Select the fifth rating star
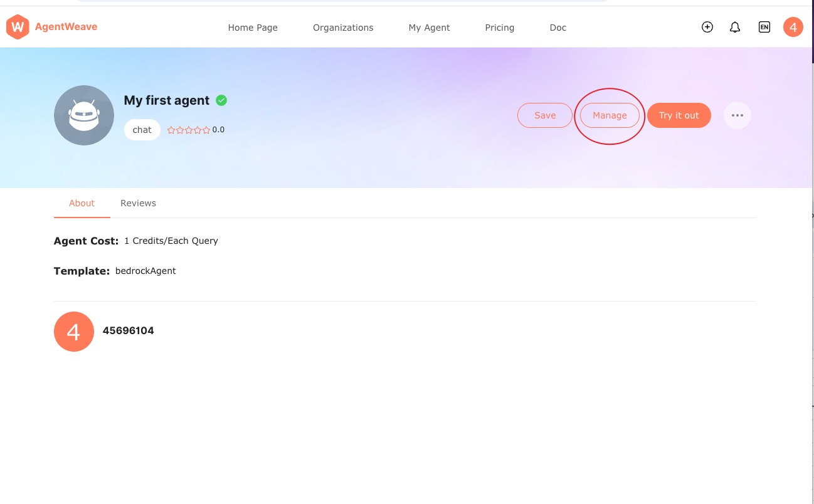This screenshot has width=814, height=504. coord(206,130)
